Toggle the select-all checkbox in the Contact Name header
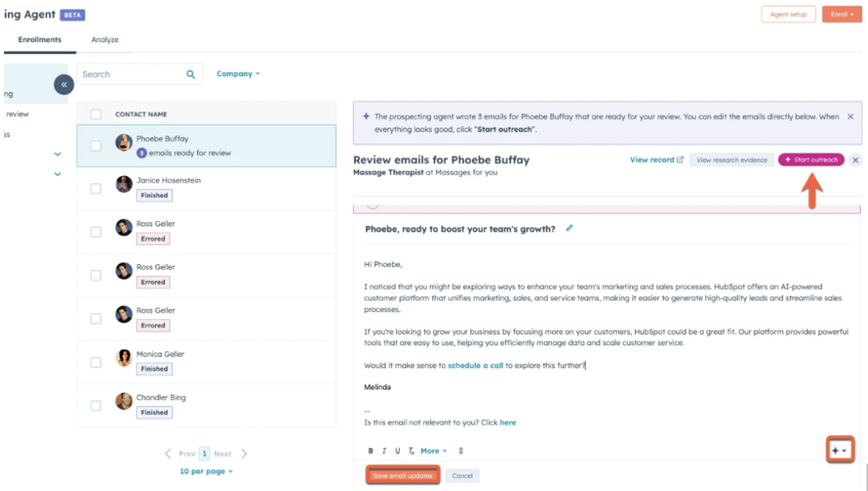 [x=95, y=114]
